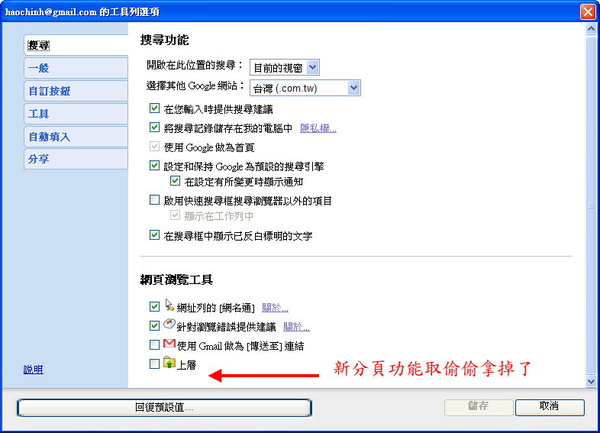Open 關於 link next to 針對瀏覽錯誤提供建議
The image size is (600, 433).
[296, 327]
